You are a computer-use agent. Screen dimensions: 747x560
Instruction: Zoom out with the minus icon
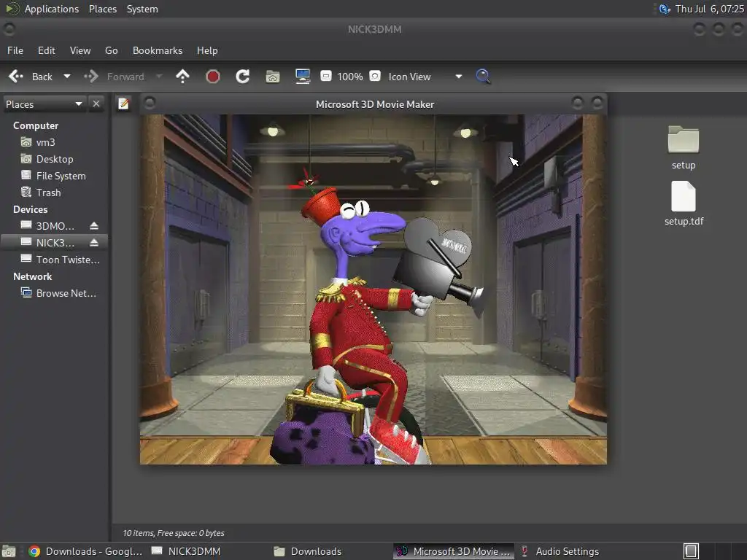[x=326, y=76]
